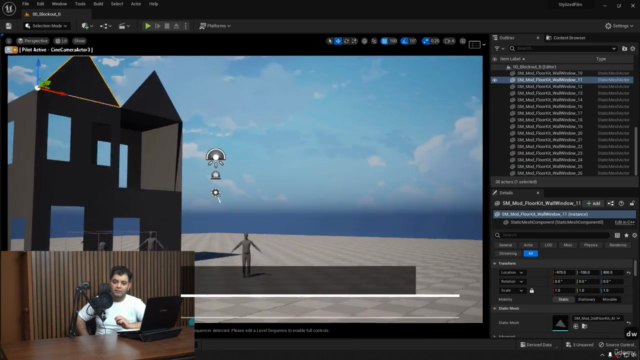The width and height of the screenshot is (640, 360).
Task: Select the Physics filter in Details
Action: coord(590,245)
